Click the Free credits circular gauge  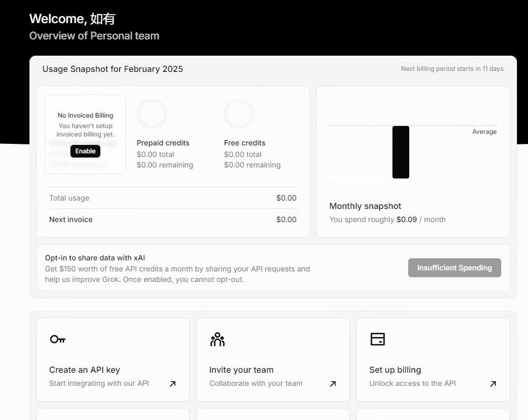pos(239,113)
